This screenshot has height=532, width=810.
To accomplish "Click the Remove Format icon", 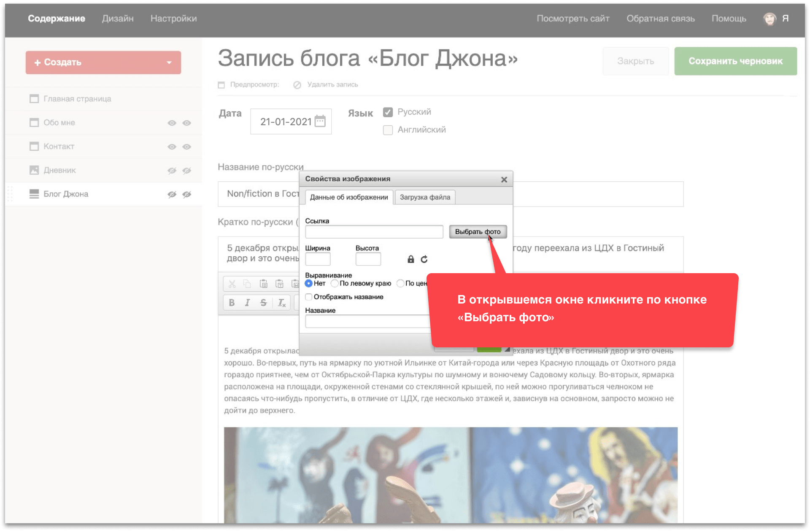I will pos(281,303).
